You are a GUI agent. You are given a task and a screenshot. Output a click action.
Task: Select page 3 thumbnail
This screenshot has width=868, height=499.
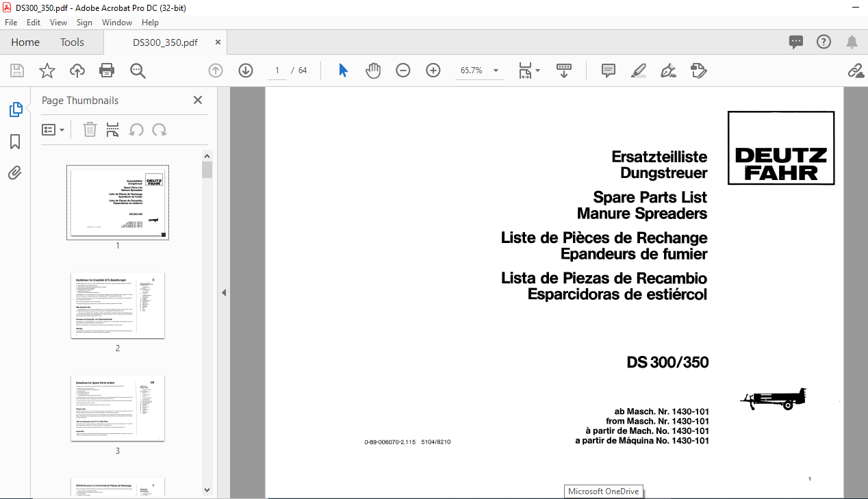(x=118, y=408)
